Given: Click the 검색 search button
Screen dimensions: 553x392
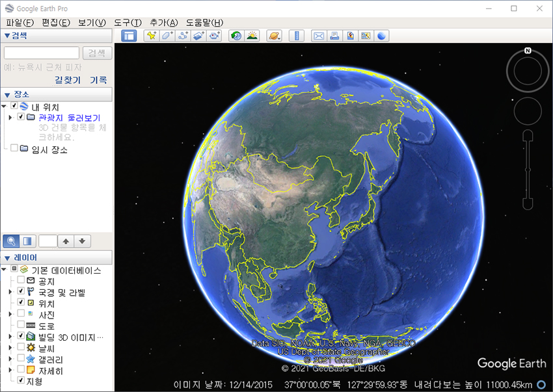Looking at the screenshot, I should 98,53.
